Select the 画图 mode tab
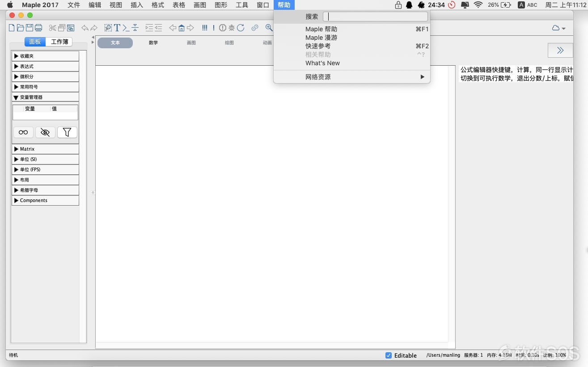 click(191, 43)
